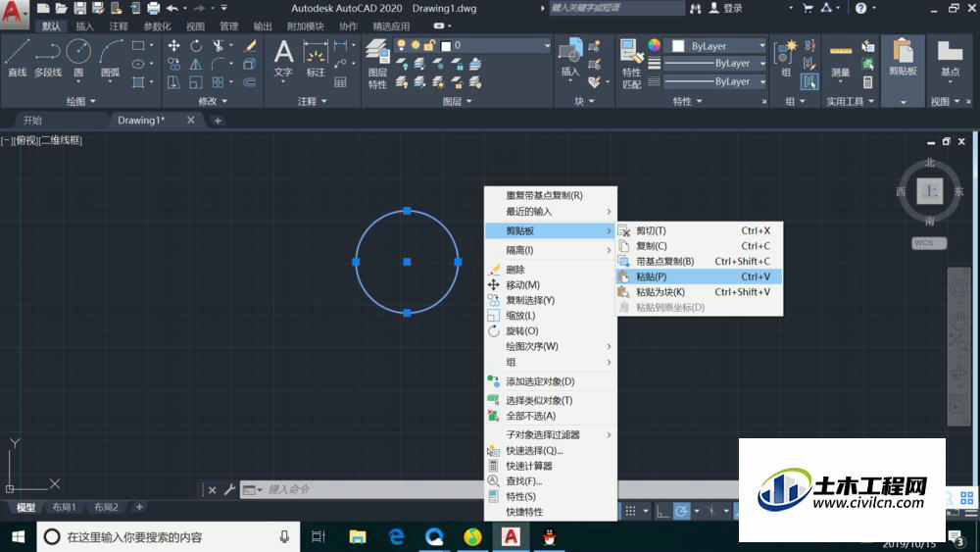Choose Quick Select (快速选择) in context menu
Image resolution: width=980 pixels, height=552 pixels.
[551, 451]
